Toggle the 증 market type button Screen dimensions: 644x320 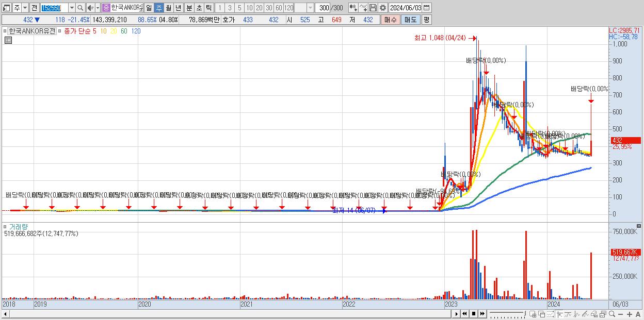coord(106,8)
